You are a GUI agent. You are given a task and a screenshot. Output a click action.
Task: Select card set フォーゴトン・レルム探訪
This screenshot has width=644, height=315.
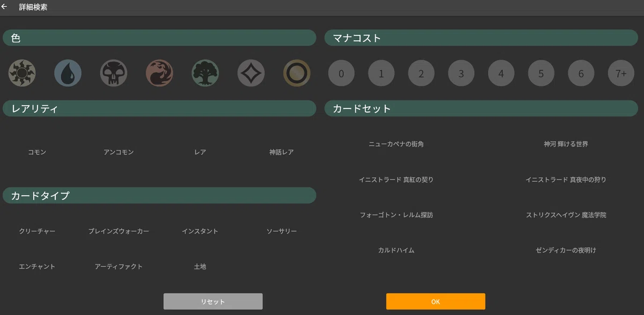(396, 215)
